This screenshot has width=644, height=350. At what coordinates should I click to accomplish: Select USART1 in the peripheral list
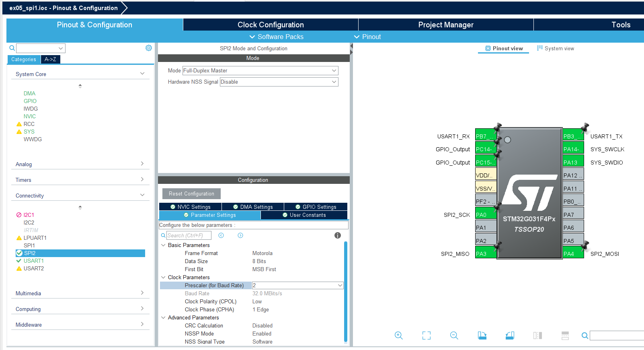33,261
